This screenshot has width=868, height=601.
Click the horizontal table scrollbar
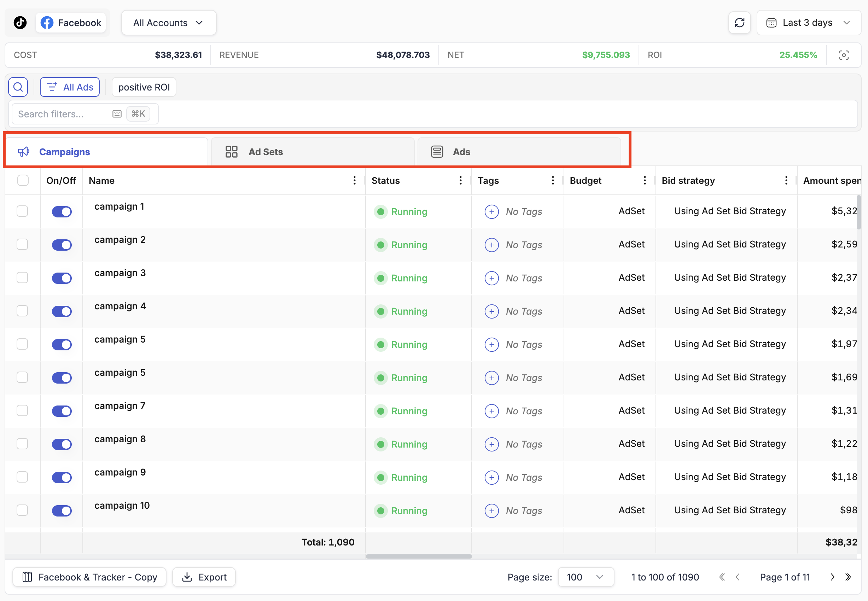click(x=418, y=556)
